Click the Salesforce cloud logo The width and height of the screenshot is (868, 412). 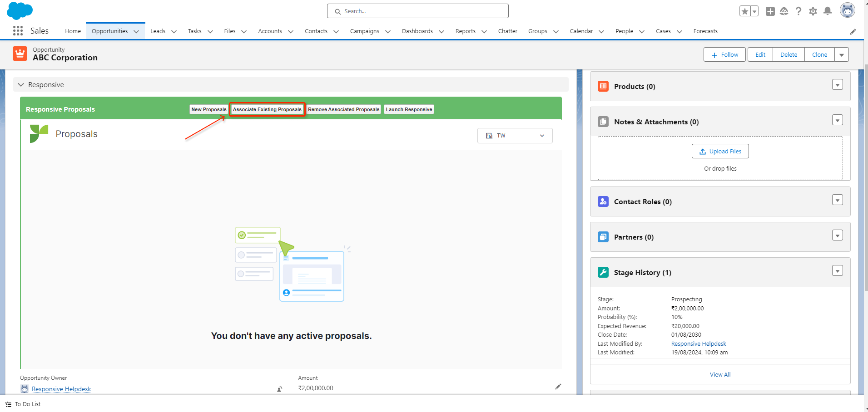[20, 10]
